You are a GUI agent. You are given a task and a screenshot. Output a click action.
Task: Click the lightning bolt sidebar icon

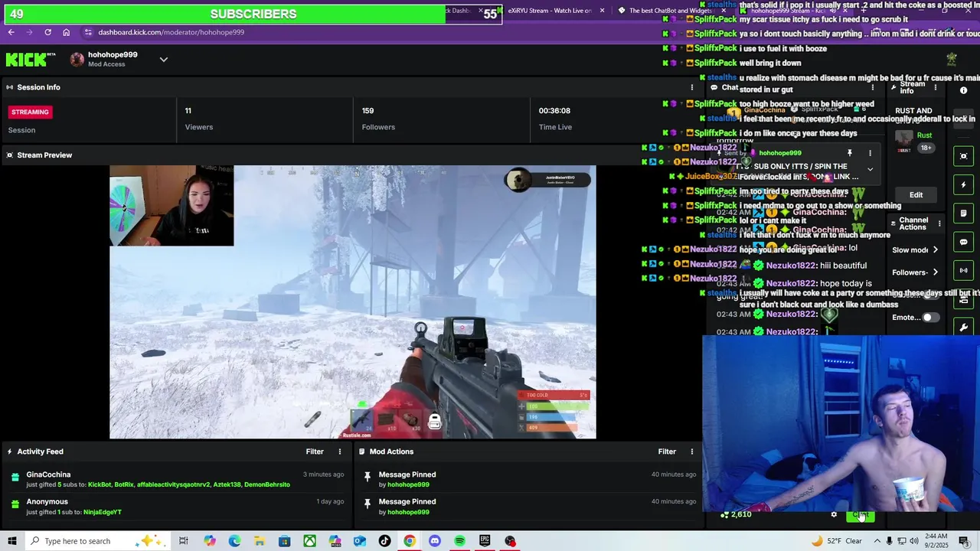click(x=964, y=185)
